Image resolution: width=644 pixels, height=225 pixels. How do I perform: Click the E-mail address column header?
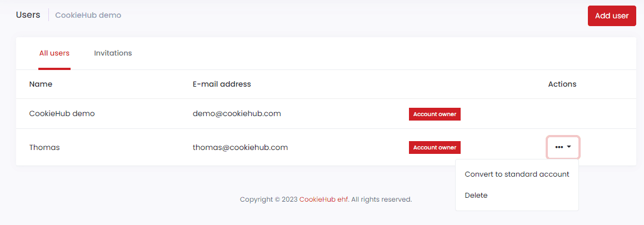pyautogui.click(x=222, y=84)
